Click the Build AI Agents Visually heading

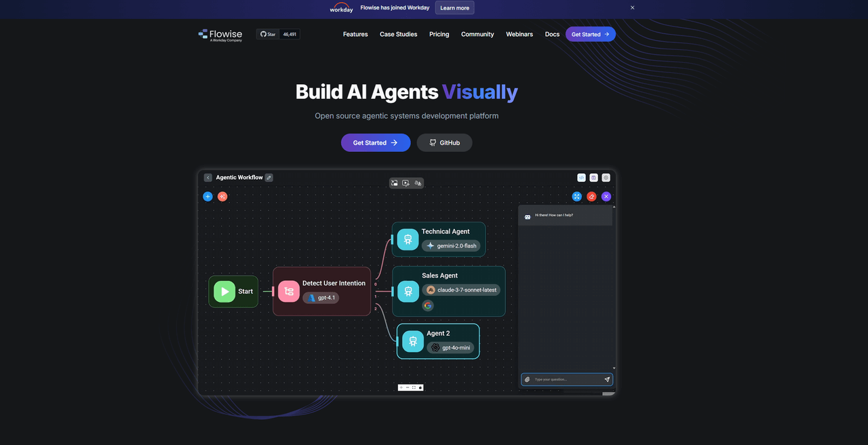point(407,92)
